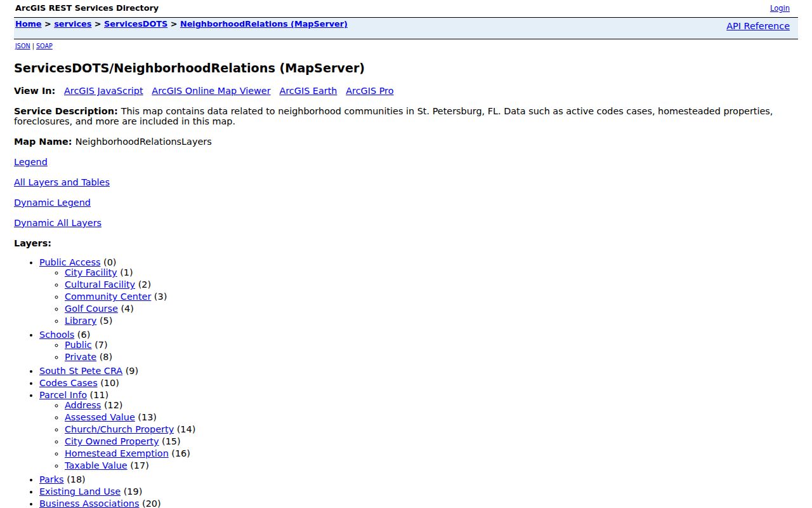Open the Assessed Value layer

coord(100,417)
